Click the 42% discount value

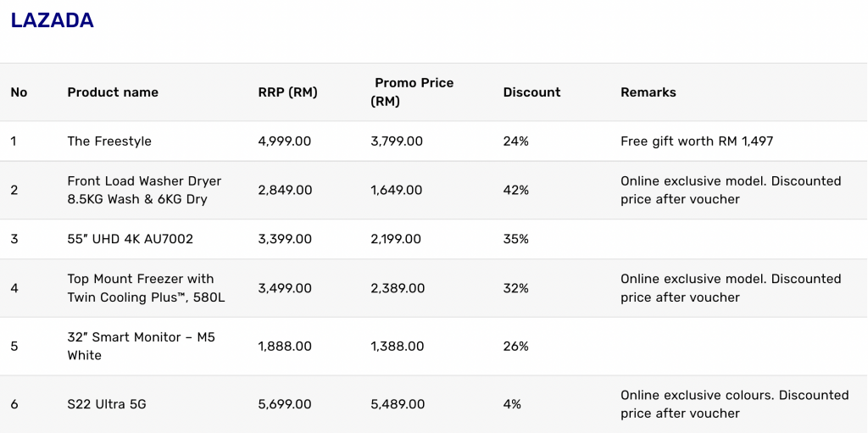pyautogui.click(x=515, y=190)
